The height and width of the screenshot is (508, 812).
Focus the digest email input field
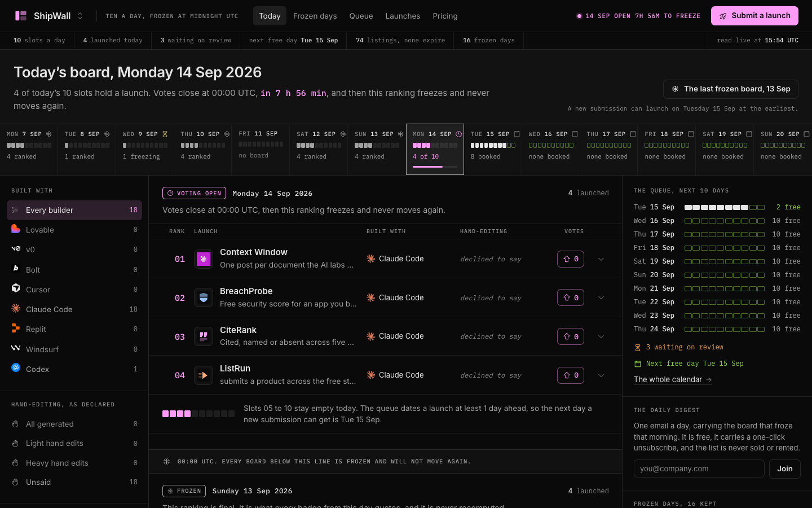[699, 468]
